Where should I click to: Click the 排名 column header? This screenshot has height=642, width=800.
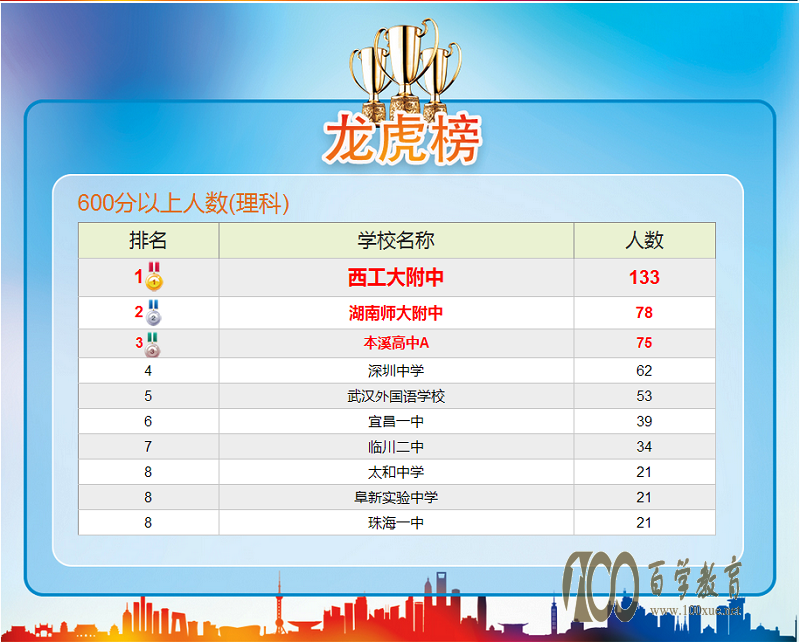pos(148,240)
